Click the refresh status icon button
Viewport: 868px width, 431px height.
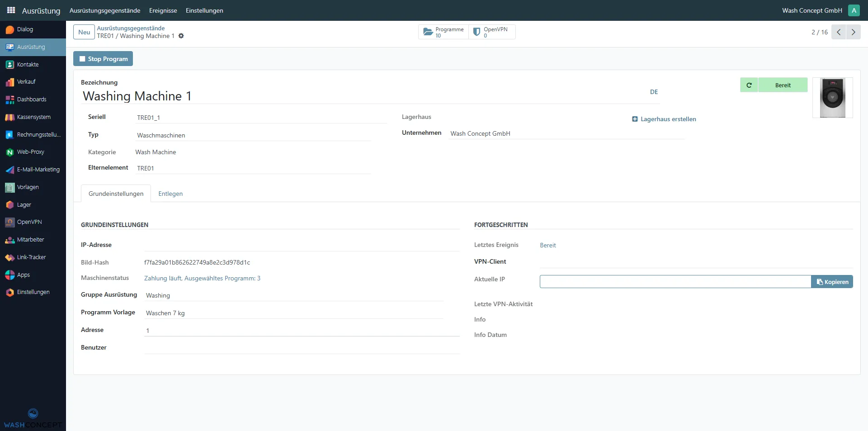click(749, 85)
